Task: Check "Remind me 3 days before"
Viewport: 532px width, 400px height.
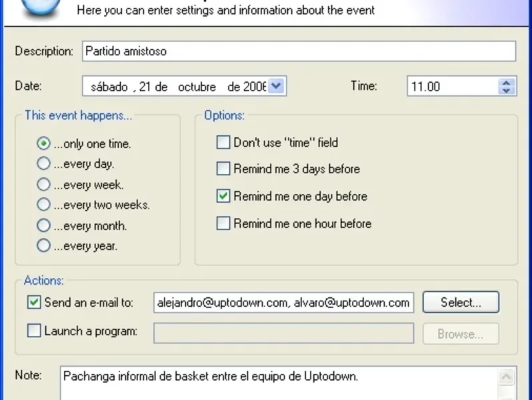Action: click(223, 169)
